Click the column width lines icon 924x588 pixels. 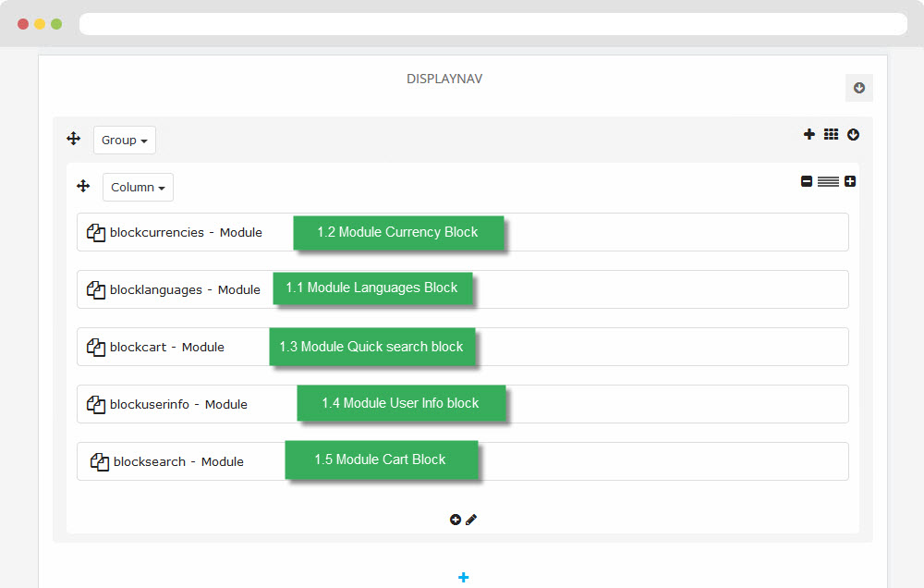pyautogui.click(x=828, y=181)
